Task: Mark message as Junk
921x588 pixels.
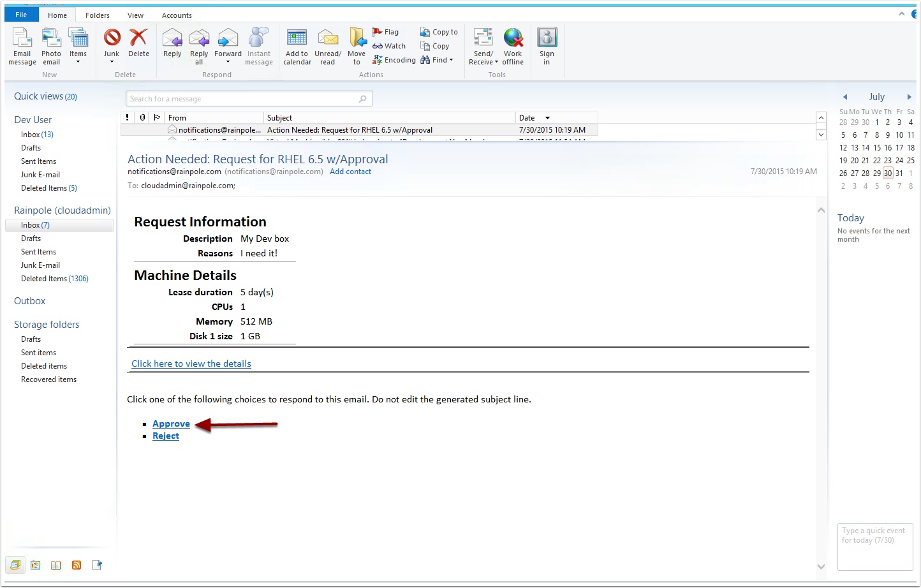Action: click(112, 47)
